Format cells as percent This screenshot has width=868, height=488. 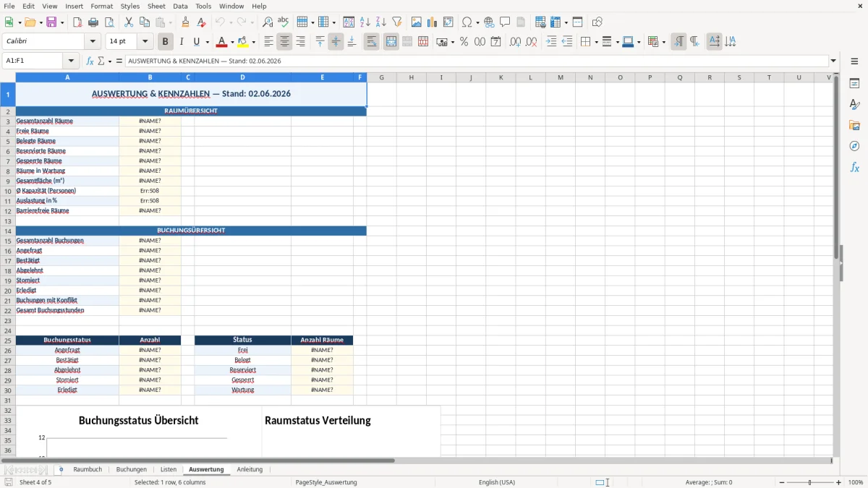coord(464,42)
